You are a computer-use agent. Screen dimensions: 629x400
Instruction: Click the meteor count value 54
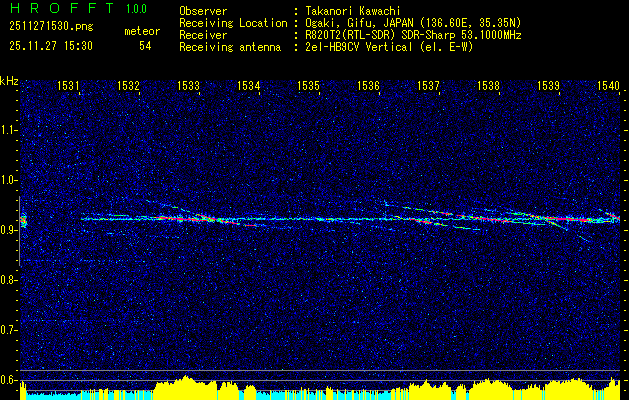tap(145, 46)
